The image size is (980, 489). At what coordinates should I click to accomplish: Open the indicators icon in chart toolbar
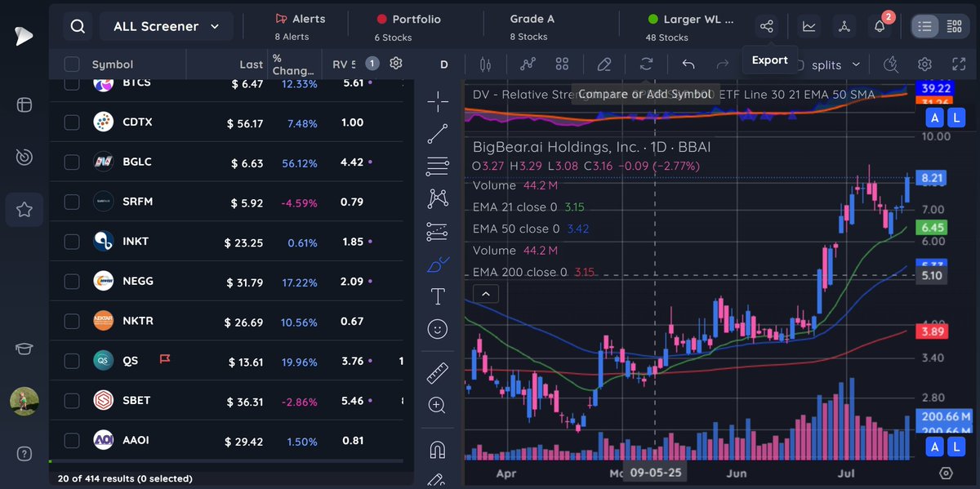tap(528, 64)
